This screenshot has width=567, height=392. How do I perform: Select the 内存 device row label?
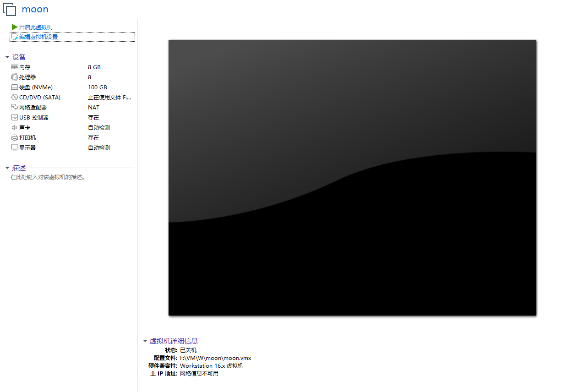[25, 67]
